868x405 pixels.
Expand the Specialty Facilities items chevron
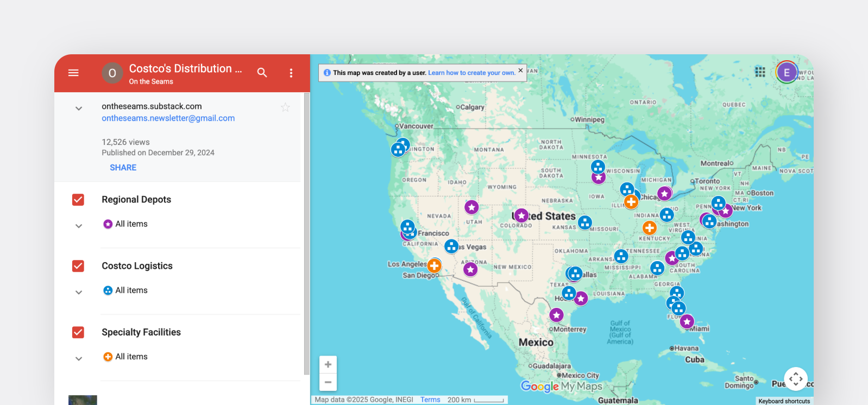click(79, 358)
